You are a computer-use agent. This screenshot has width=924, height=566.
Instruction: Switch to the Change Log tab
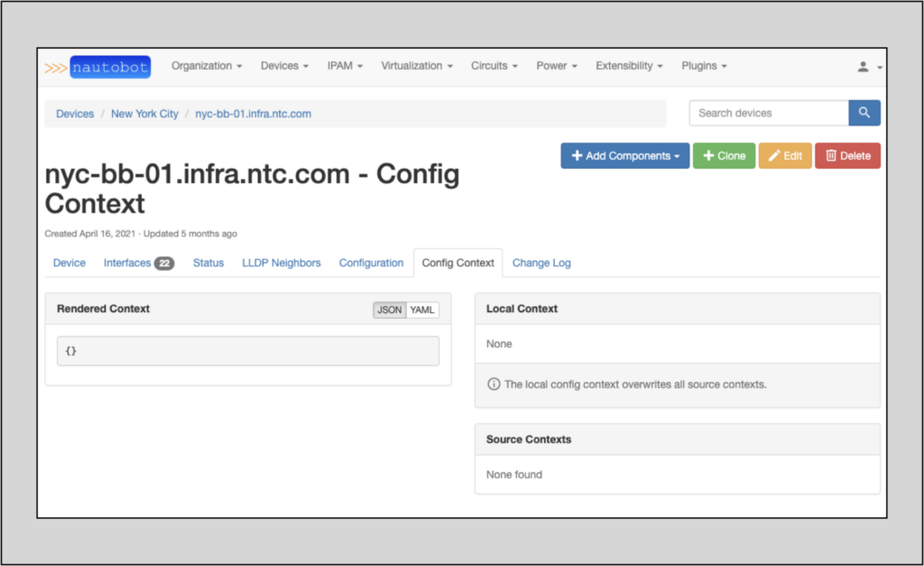point(541,263)
